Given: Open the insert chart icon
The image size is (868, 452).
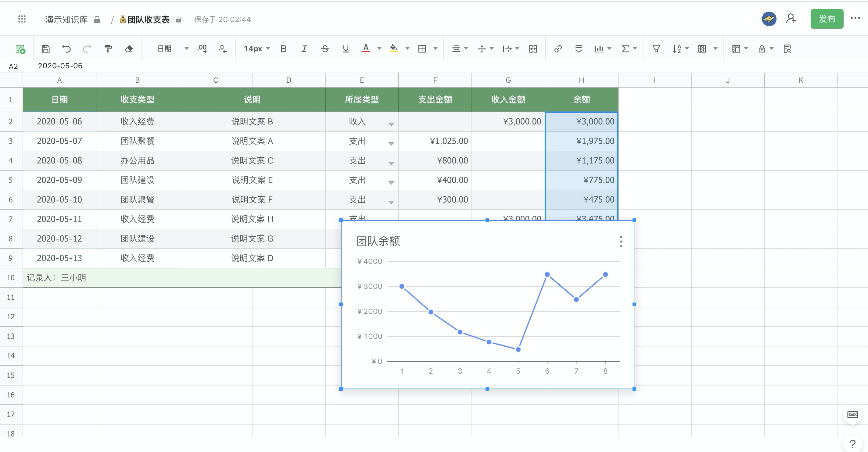Looking at the screenshot, I should pyautogui.click(x=599, y=49).
